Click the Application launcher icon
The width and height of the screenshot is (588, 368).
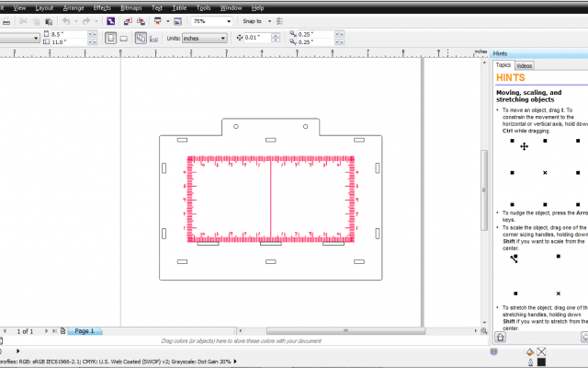pos(158,21)
